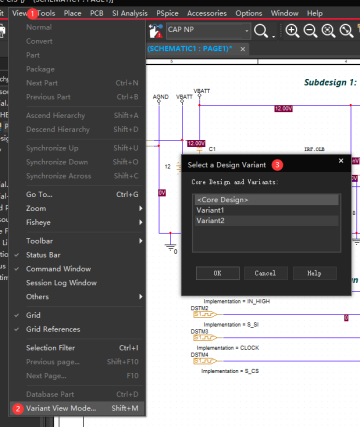
Task: Open the Window menu
Action: click(x=284, y=13)
